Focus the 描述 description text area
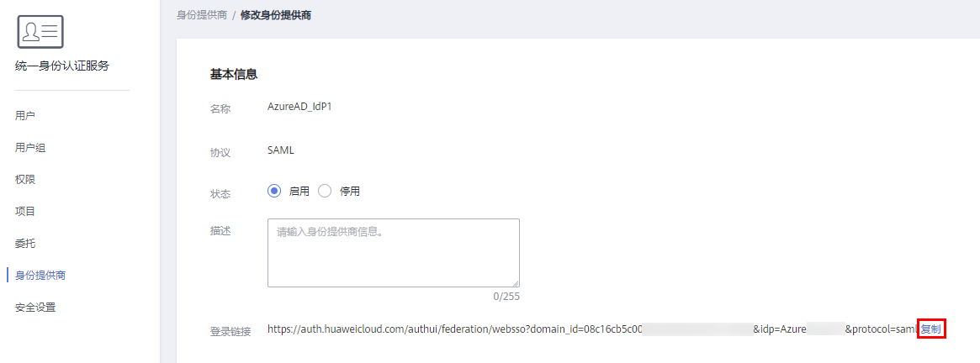Image resolution: width=980 pixels, height=363 pixels. point(393,252)
